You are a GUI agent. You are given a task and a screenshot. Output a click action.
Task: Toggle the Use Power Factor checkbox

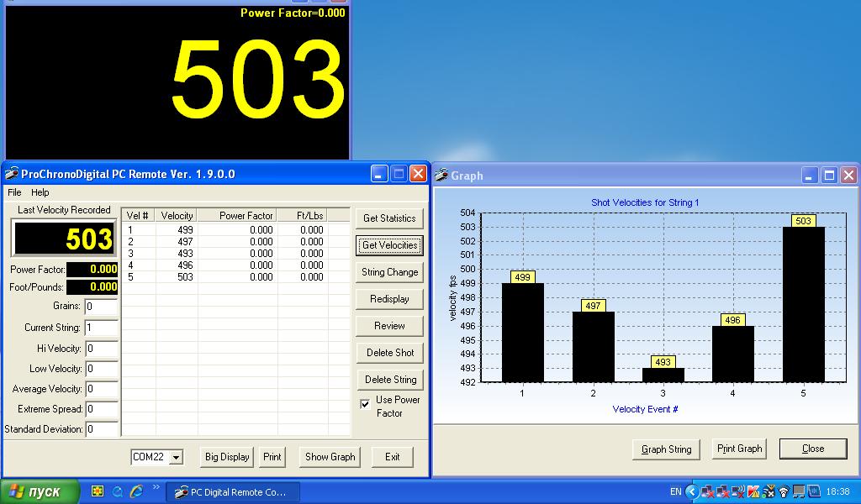coord(365,404)
